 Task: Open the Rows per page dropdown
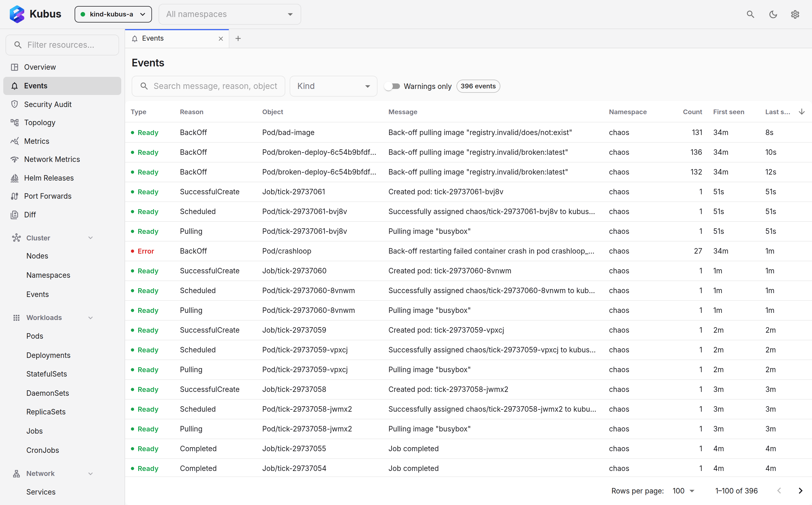pos(683,491)
